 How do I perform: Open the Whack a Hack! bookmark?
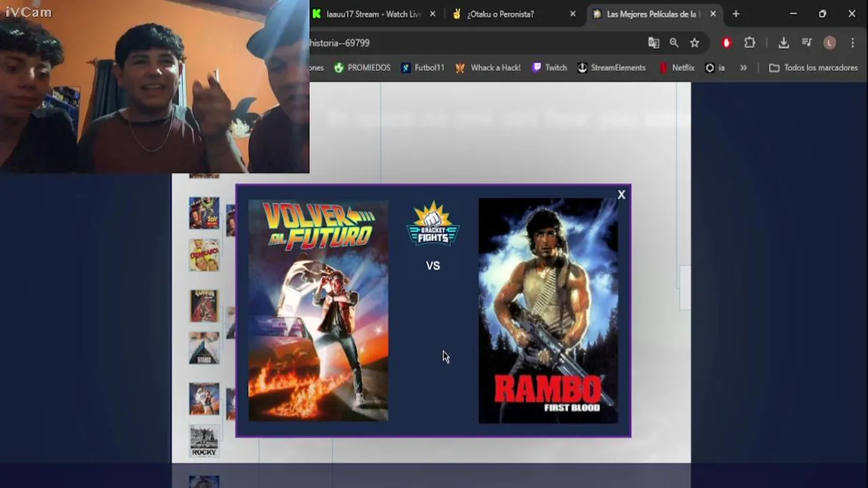(488, 68)
